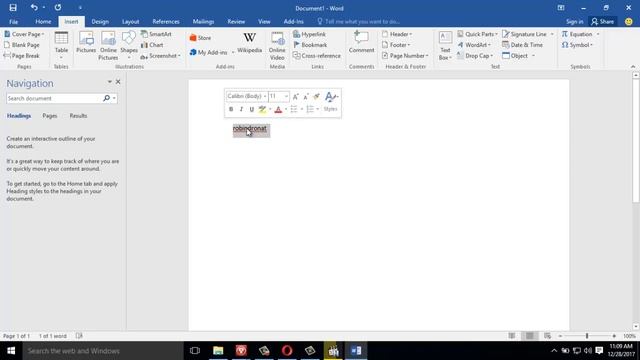
Task: Apply text highlight color in mini toolbar
Action: 262,109
